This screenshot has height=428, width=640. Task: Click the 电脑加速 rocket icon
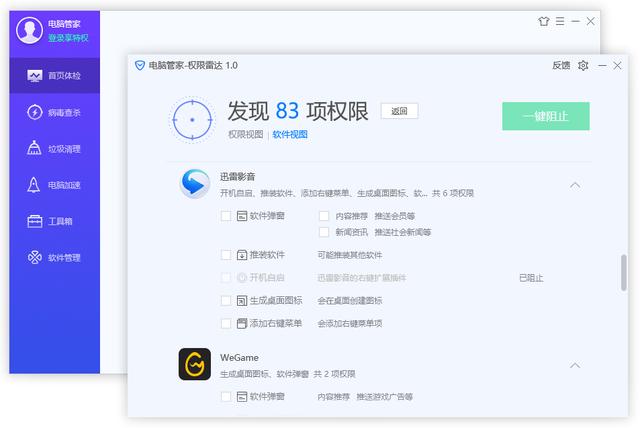33,184
